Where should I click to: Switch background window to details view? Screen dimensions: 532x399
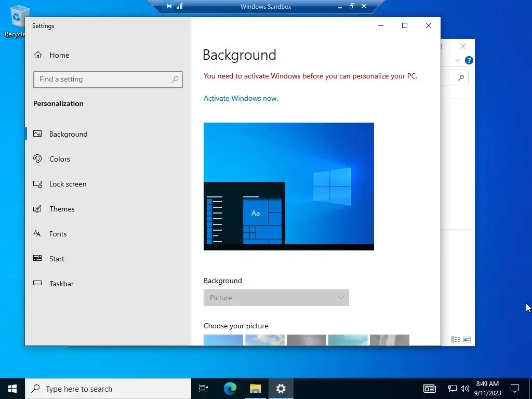[456, 339]
